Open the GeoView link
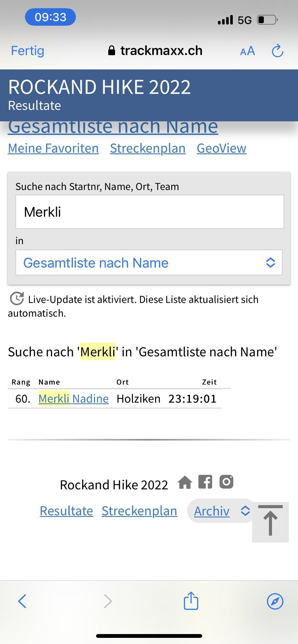The image size is (298, 644). click(222, 148)
